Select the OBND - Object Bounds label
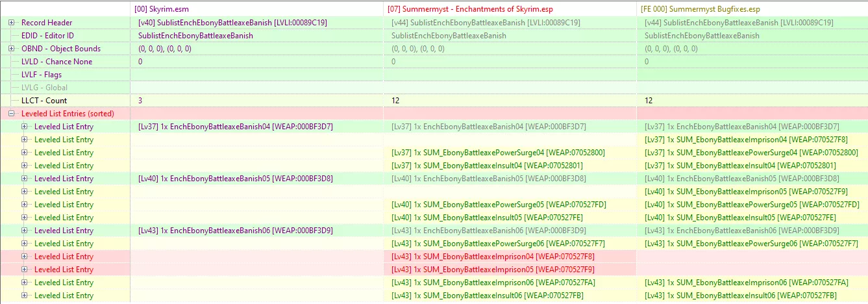868x304 pixels. tap(61, 49)
